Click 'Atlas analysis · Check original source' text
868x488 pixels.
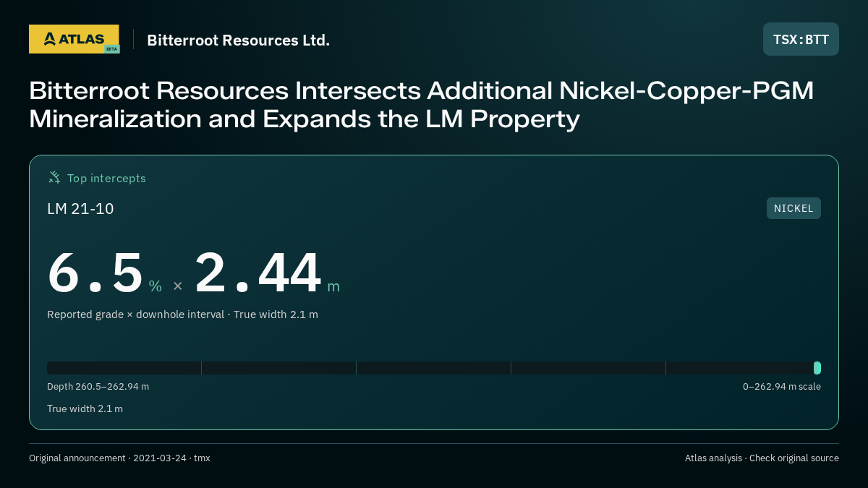coord(762,458)
